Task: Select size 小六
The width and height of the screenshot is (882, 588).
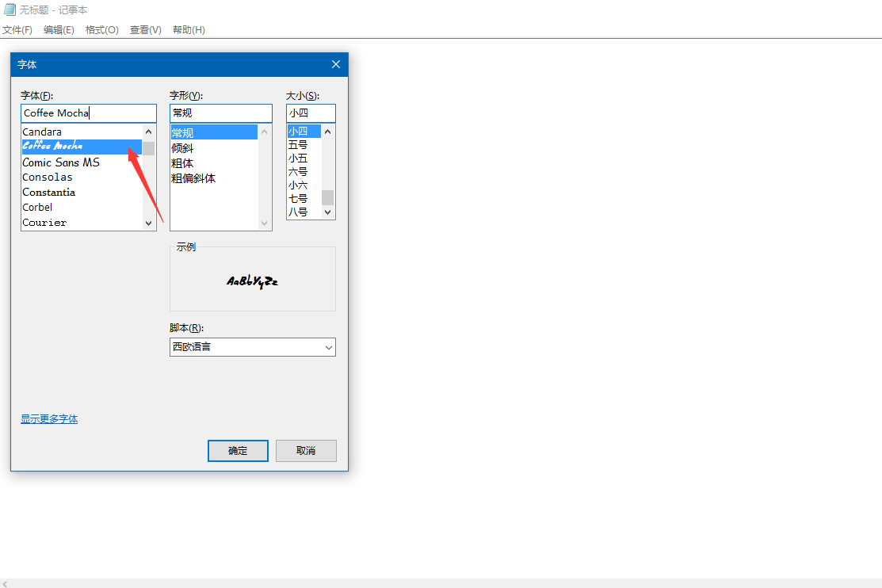Action: click(x=304, y=185)
